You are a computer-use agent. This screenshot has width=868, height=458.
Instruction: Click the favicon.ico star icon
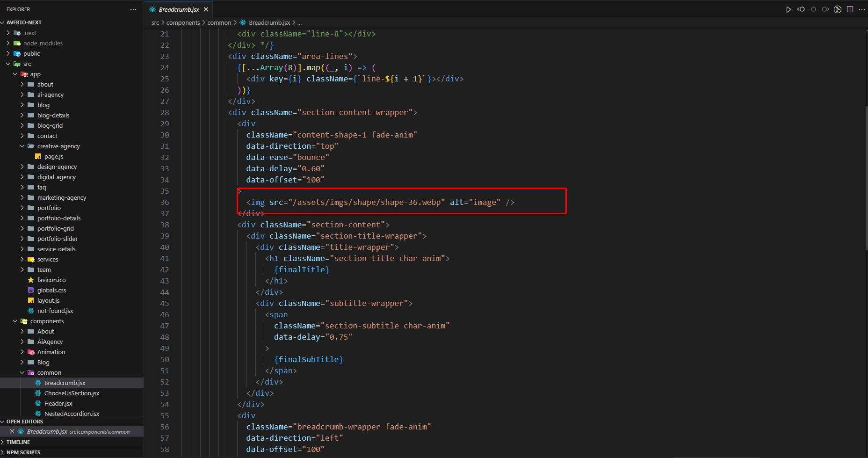(31, 280)
